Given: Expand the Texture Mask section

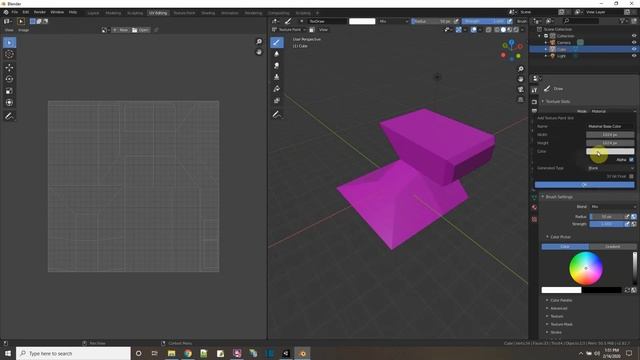Looking at the screenshot, I should point(560,324).
